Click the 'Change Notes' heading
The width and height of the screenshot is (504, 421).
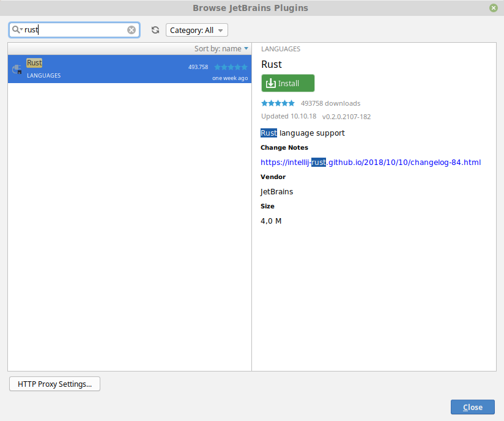tap(284, 147)
